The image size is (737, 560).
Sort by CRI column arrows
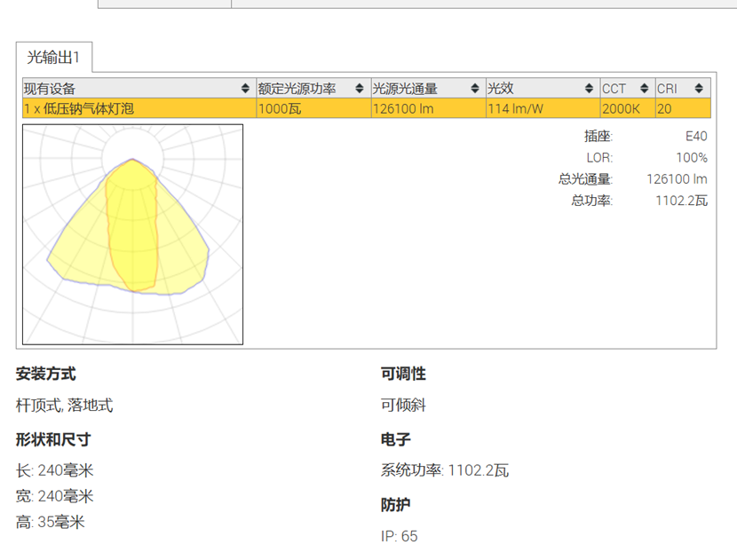pyautogui.click(x=699, y=89)
